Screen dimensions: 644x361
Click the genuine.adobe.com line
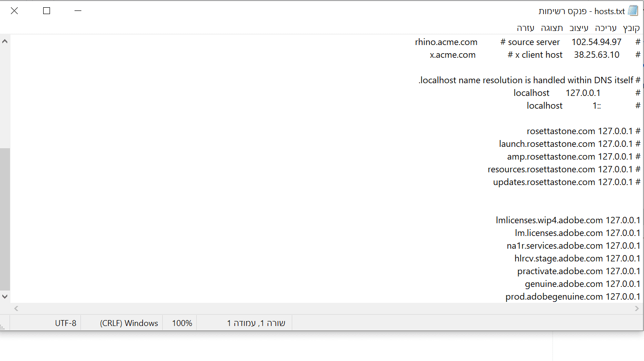[x=583, y=284]
